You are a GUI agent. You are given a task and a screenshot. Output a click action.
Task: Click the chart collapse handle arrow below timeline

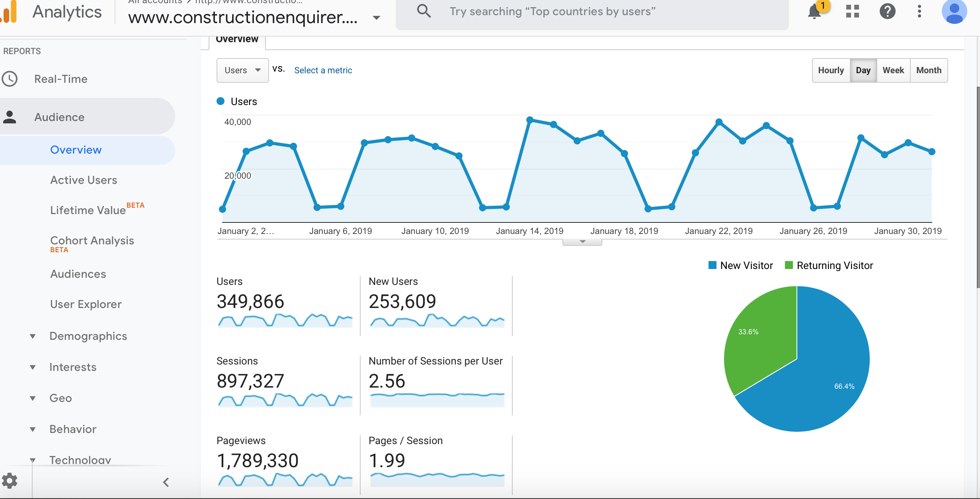tap(582, 242)
